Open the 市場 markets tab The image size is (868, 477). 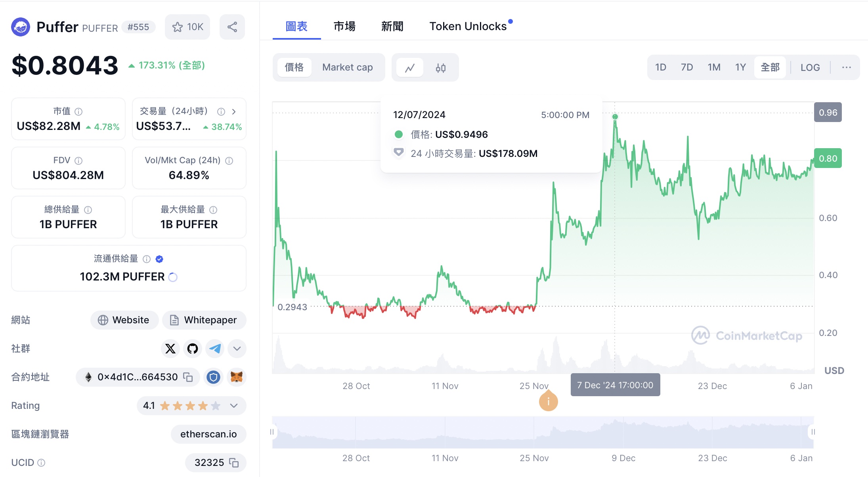pos(344,26)
